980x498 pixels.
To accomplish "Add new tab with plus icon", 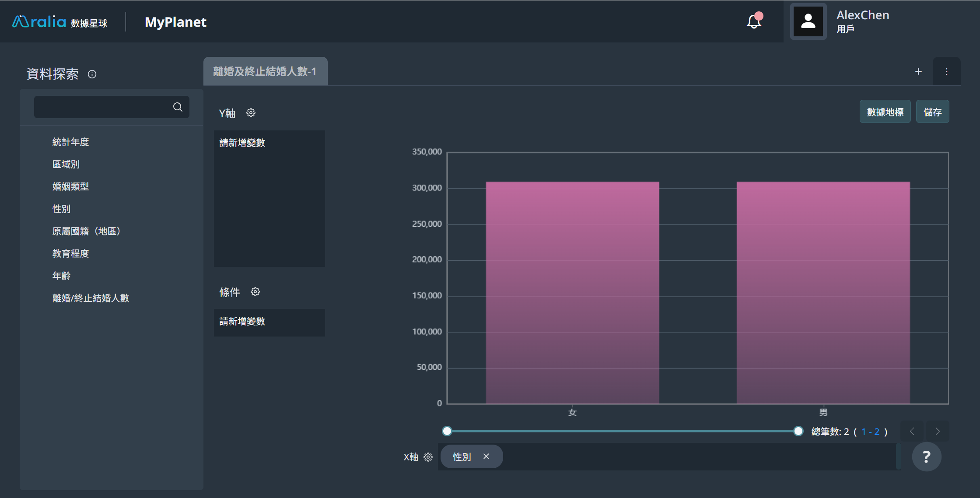I will (x=918, y=71).
